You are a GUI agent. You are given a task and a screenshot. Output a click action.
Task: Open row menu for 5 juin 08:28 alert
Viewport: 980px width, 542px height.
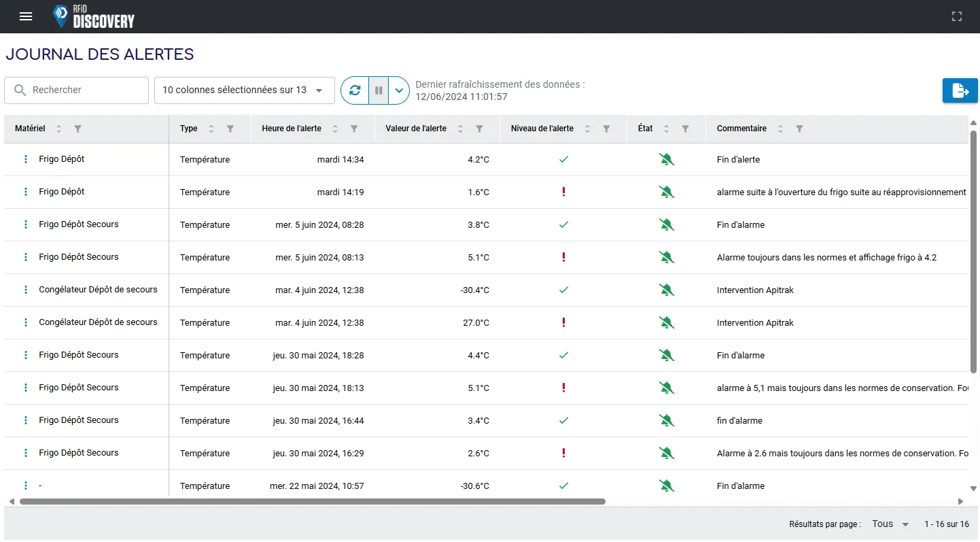tap(26, 224)
